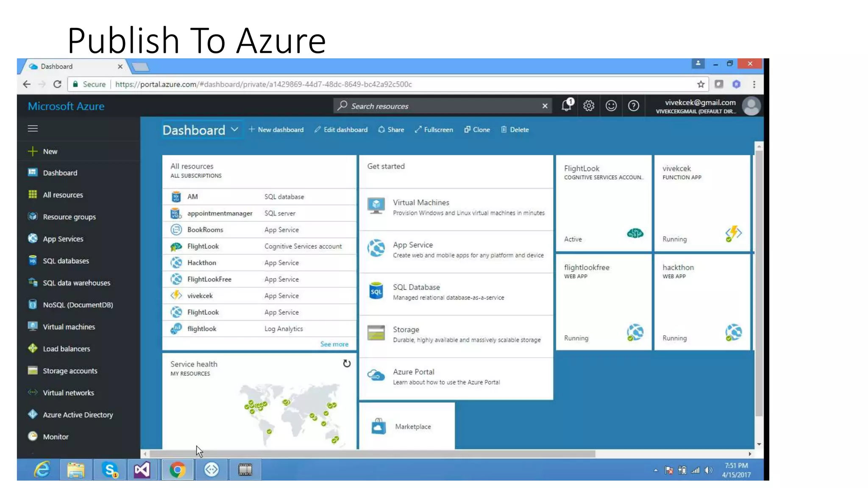
Task: Open Load balancers in the sidebar
Action: coord(78,349)
